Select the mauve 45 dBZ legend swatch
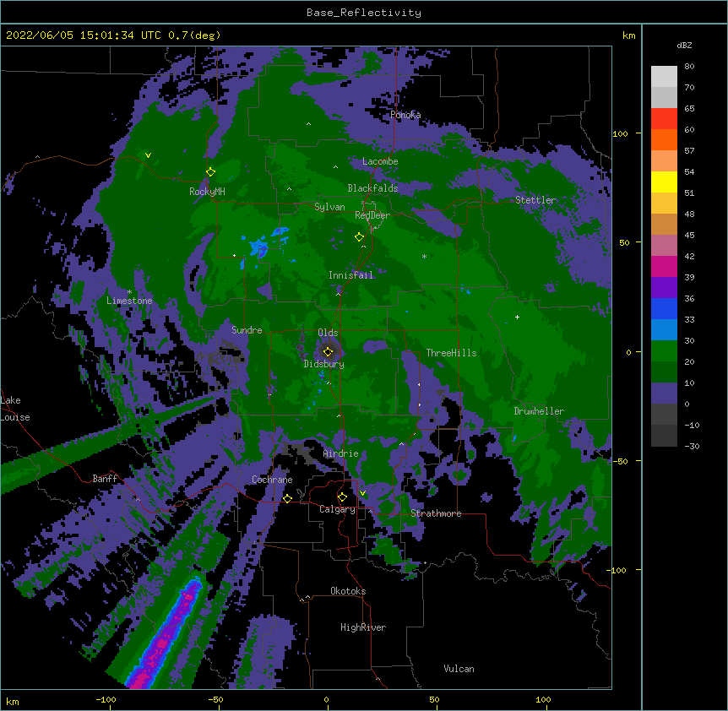 664,245
